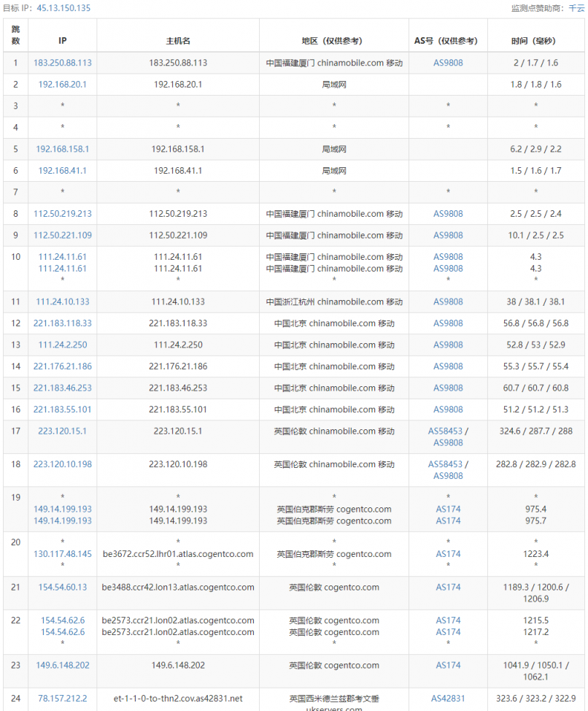This screenshot has width=588, height=711.
Task: Click the 英国伦敦 cogentco.com region in hop 21
Action: [334, 587]
